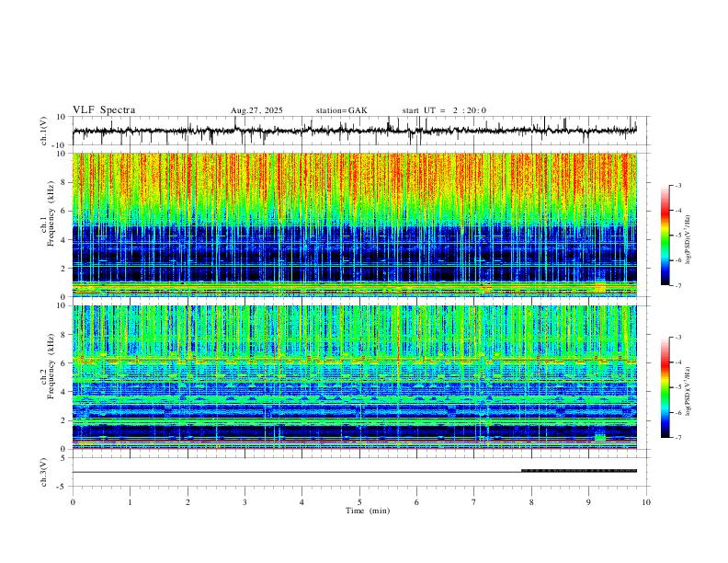Image resolution: width=728 pixels, height=563 pixels.
Task: Click the low-frequency burst near minute 9 in ch.1
Action: [600, 287]
